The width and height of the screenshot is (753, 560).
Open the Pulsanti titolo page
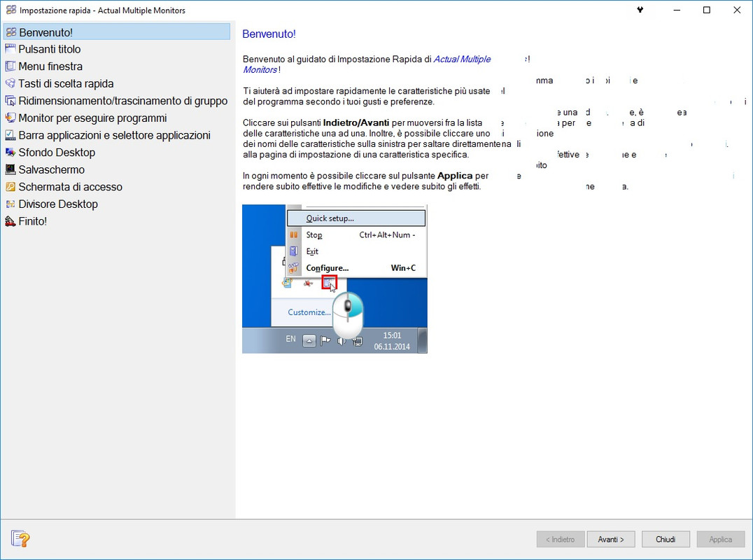pyautogui.click(x=50, y=49)
